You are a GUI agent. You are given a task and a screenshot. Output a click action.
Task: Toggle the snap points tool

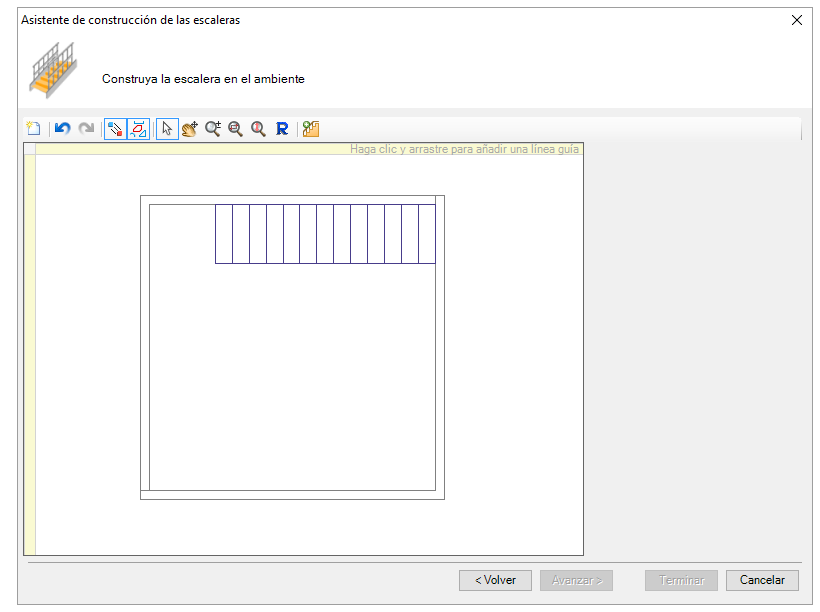coord(115,129)
